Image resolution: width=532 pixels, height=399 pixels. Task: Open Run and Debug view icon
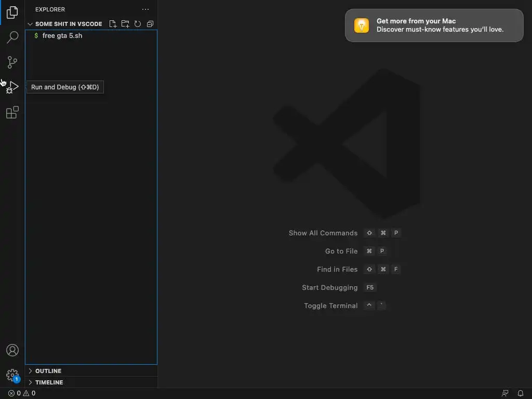12,87
